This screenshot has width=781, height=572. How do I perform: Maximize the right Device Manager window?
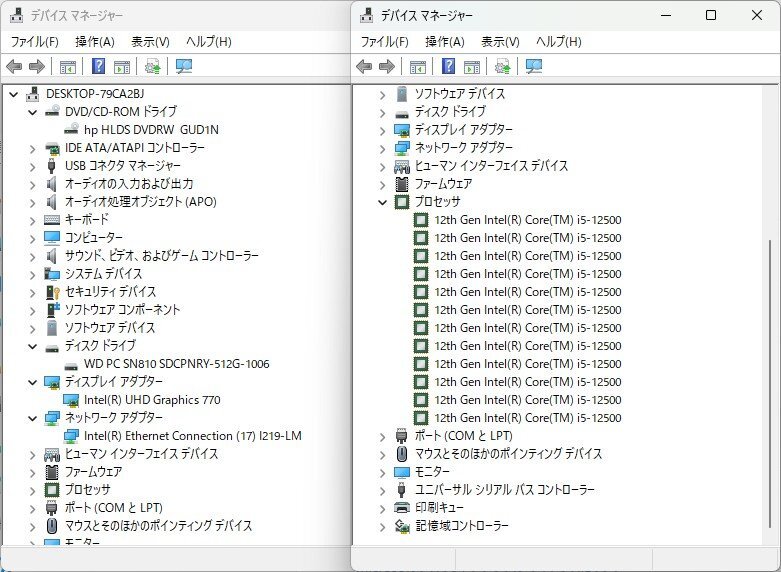pos(711,15)
